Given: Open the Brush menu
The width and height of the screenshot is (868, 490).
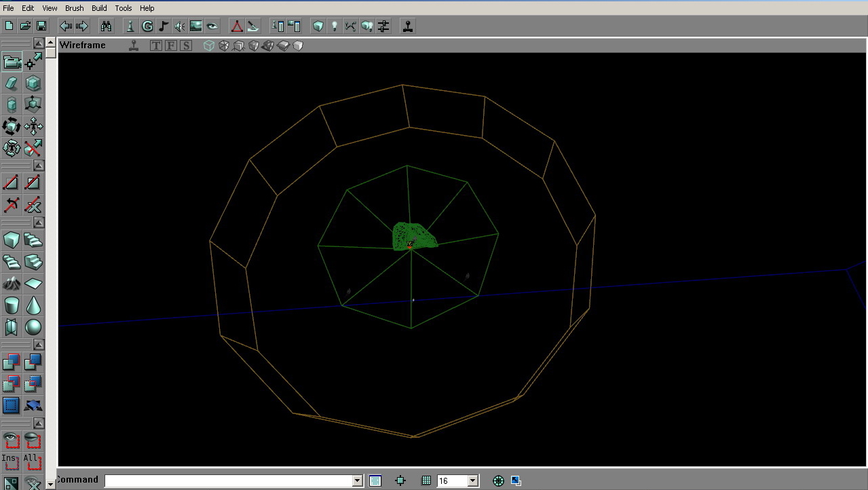Looking at the screenshot, I should 75,8.
